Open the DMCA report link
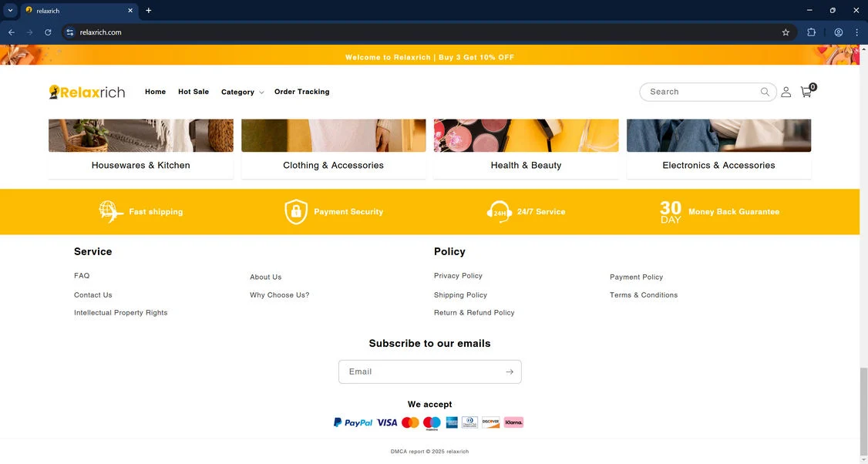This screenshot has width=868, height=464. click(x=408, y=451)
